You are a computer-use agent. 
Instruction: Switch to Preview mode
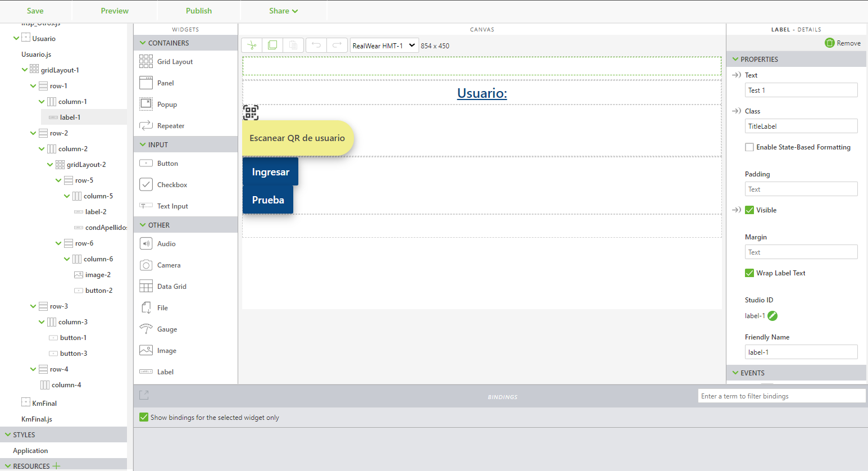tap(114, 11)
